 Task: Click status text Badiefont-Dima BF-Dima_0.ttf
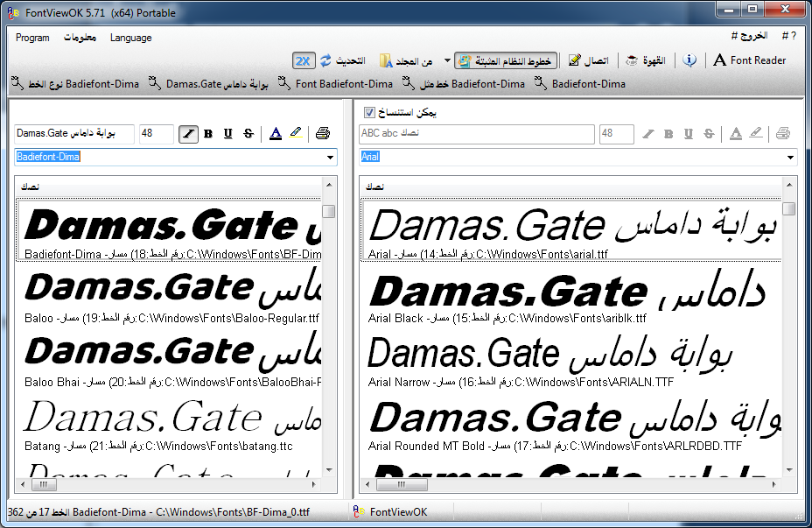pyautogui.click(x=158, y=512)
